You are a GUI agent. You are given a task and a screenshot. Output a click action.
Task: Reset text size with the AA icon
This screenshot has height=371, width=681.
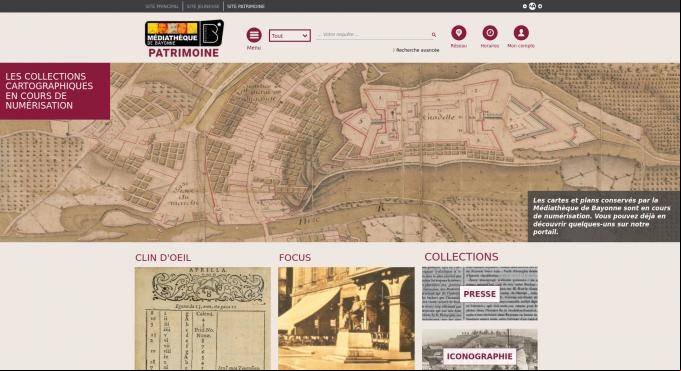[x=532, y=6]
